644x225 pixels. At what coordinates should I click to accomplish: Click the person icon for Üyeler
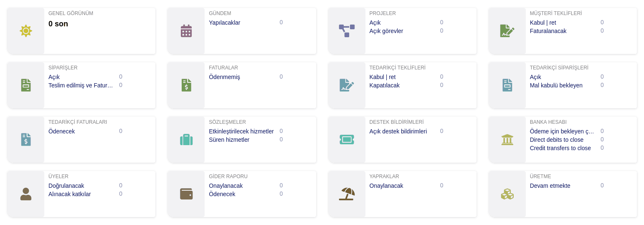pyautogui.click(x=26, y=194)
